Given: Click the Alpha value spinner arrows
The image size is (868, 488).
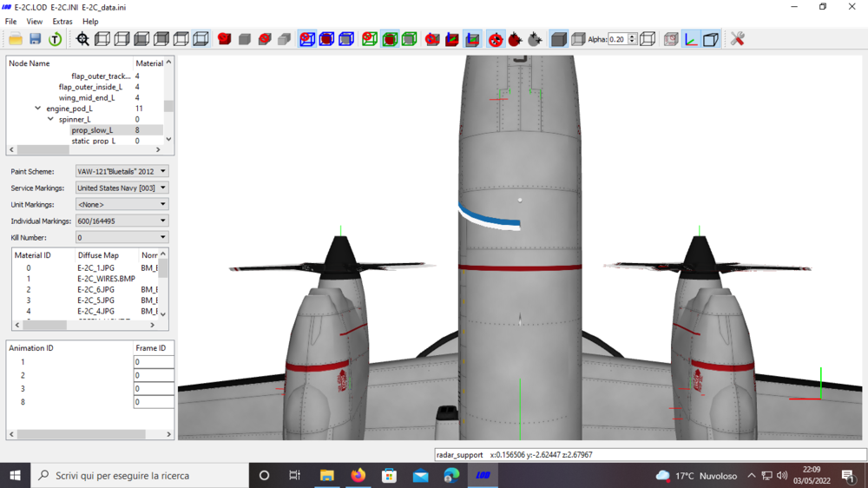Looking at the screenshot, I should (x=632, y=39).
